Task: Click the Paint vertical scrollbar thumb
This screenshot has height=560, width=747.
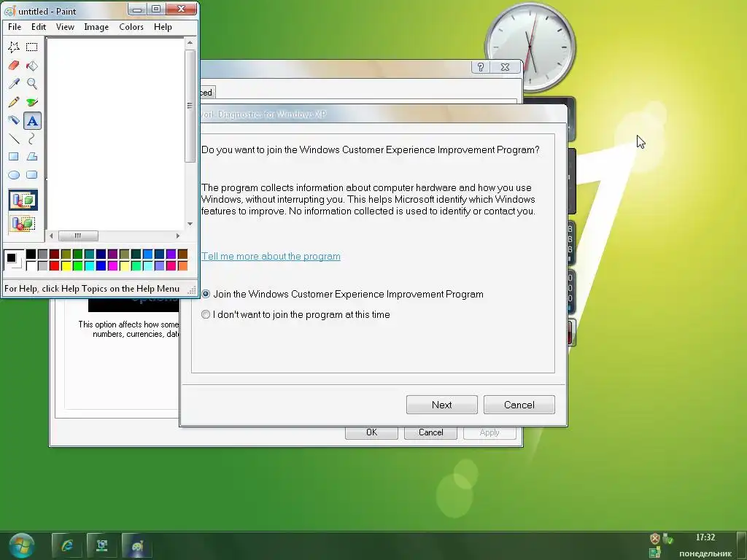Action: [x=190, y=106]
